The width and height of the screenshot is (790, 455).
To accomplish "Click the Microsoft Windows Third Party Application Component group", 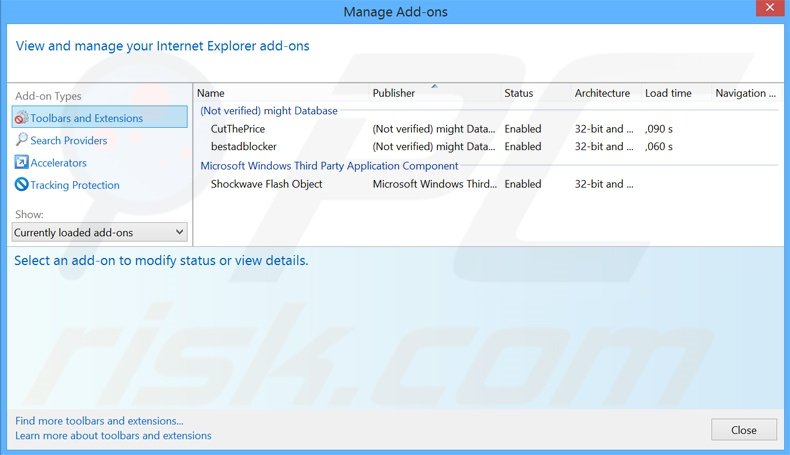I will tap(329, 166).
